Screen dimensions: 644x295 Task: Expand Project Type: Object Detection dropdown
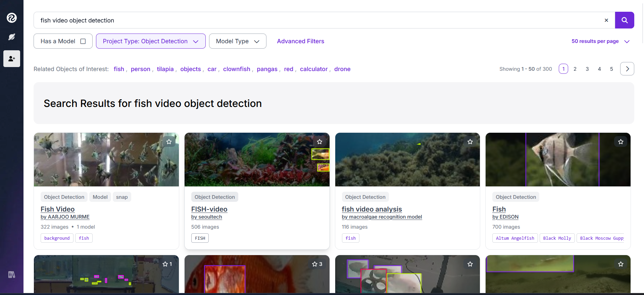click(151, 41)
